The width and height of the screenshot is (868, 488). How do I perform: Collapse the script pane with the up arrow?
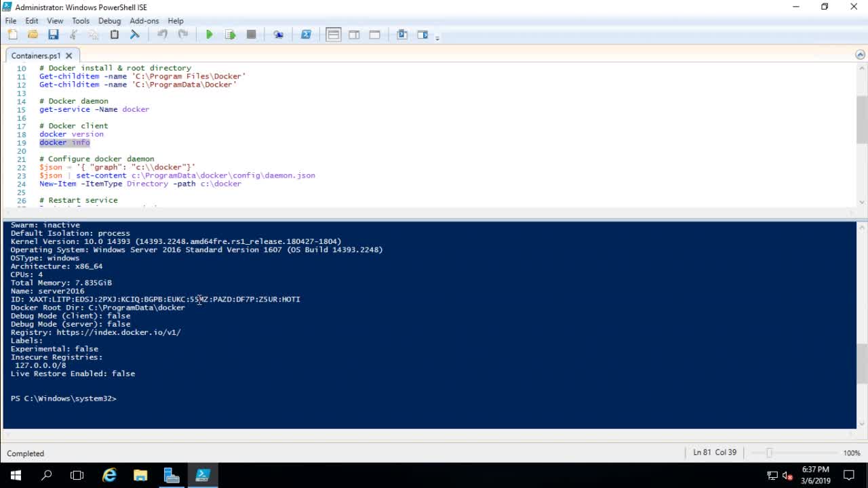point(860,55)
